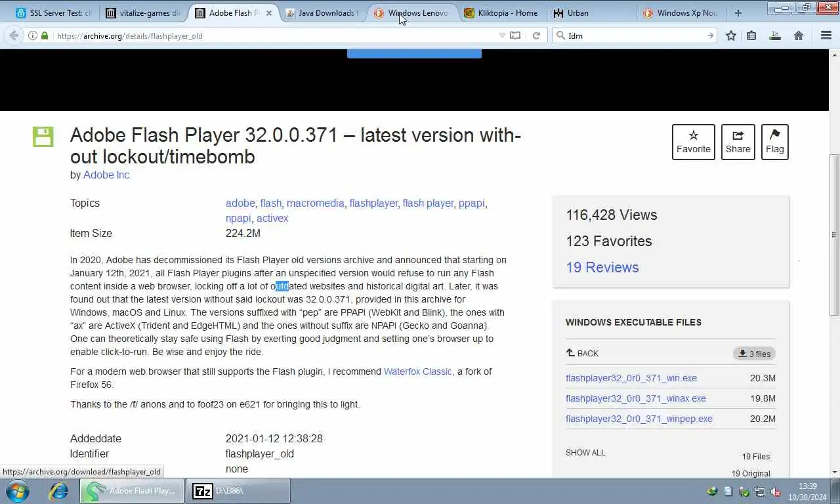Open the Windows Start menu
The height and width of the screenshot is (504, 840).
[18, 491]
